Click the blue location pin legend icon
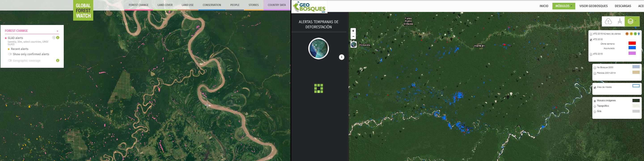The image size is (644, 161). pos(639,34)
